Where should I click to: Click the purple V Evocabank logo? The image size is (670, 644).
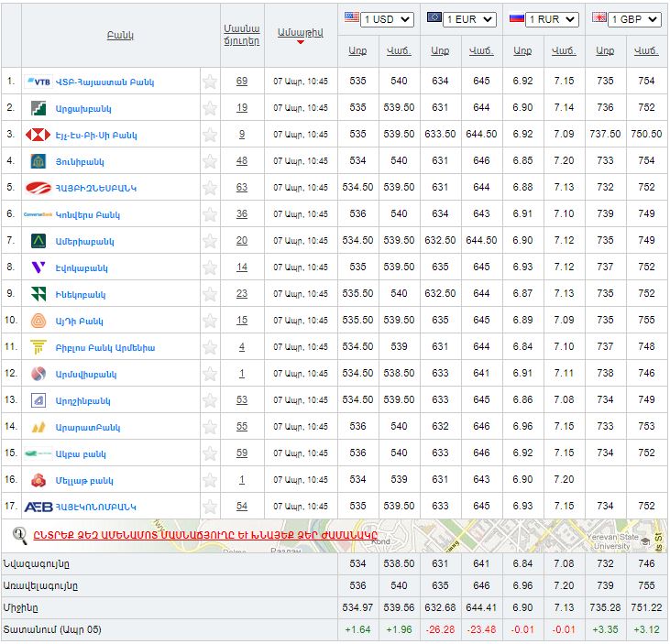click(x=38, y=267)
